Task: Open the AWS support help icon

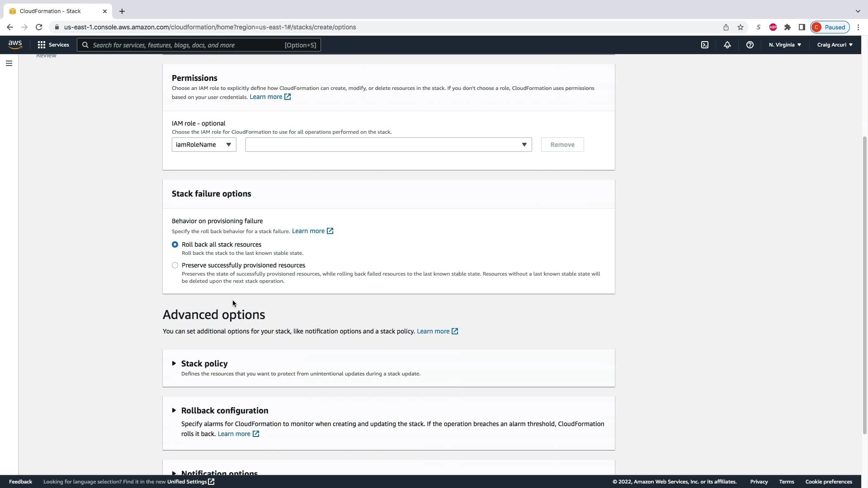Action: (750, 45)
